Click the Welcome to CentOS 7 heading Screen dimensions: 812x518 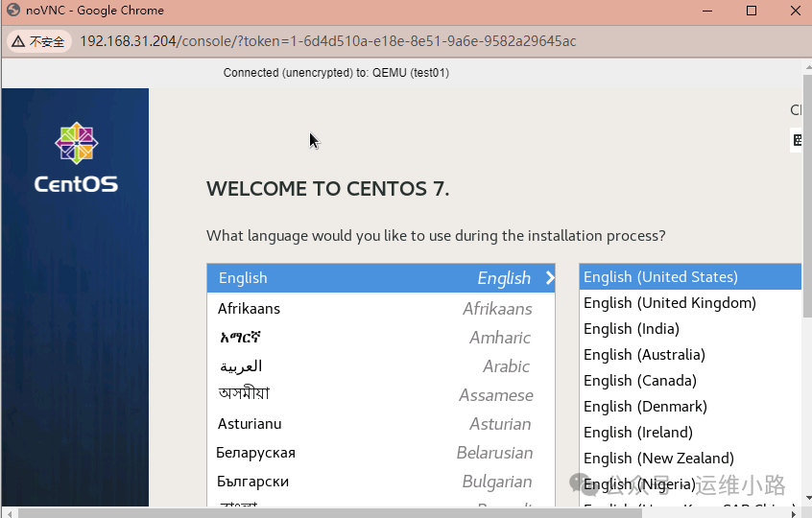tap(328, 189)
